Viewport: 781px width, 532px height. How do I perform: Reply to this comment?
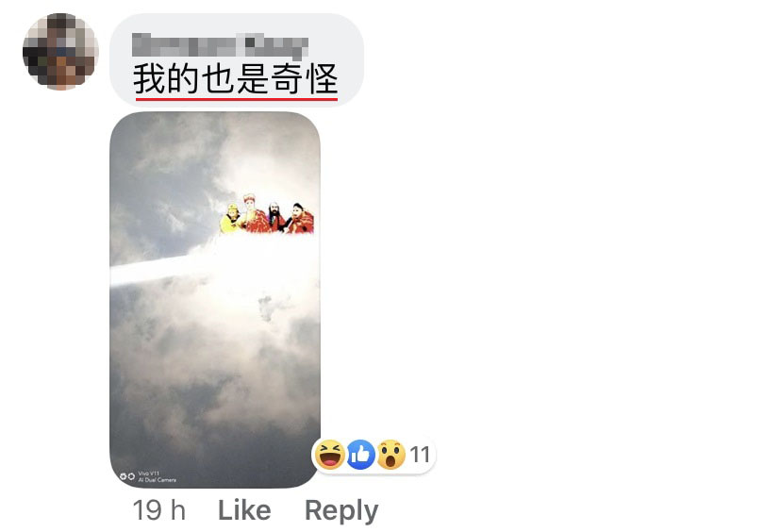[x=341, y=511]
